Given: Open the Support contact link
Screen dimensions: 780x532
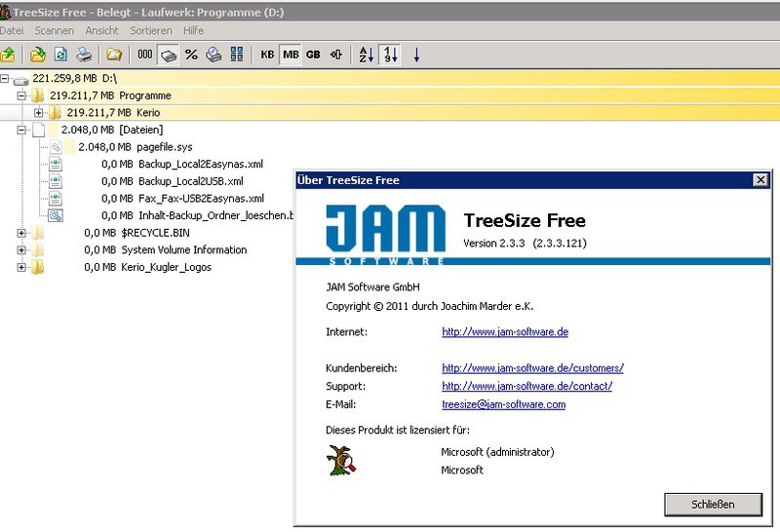Looking at the screenshot, I should click(526, 386).
